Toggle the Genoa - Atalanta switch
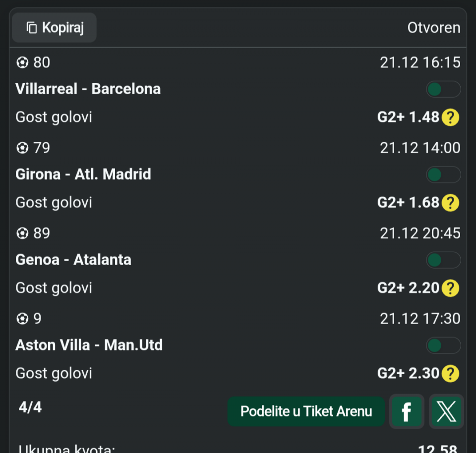The height and width of the screenshot is (453, 476). coord(443,260)
